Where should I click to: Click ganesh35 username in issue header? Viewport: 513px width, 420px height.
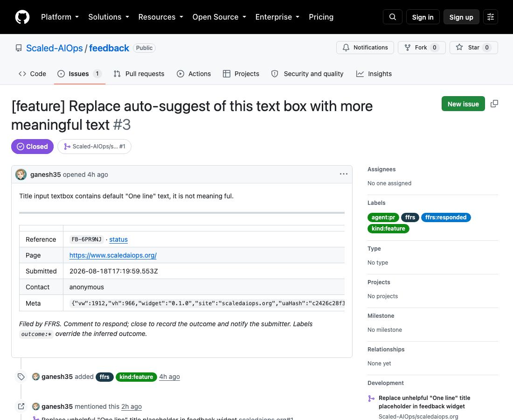[x=46, y=175]
